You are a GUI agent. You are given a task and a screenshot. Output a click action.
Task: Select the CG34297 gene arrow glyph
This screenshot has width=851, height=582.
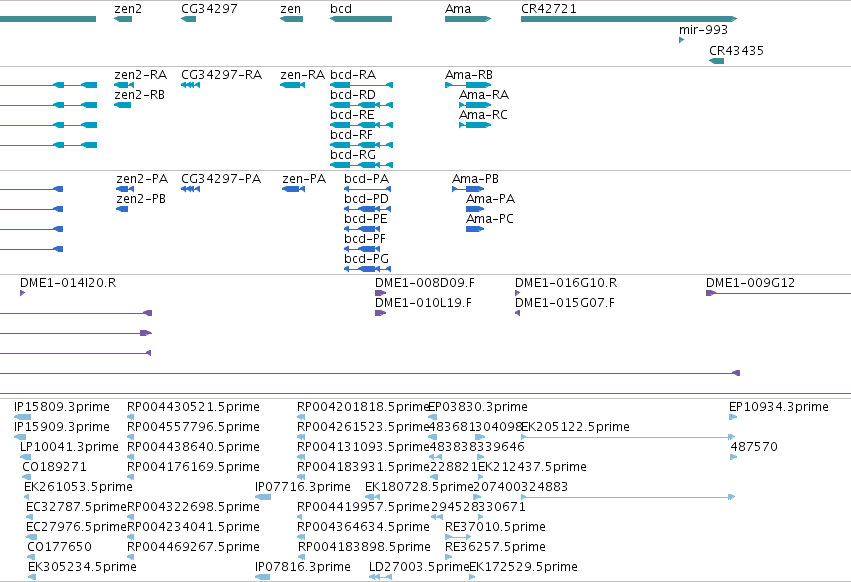(x=188, y=19)
